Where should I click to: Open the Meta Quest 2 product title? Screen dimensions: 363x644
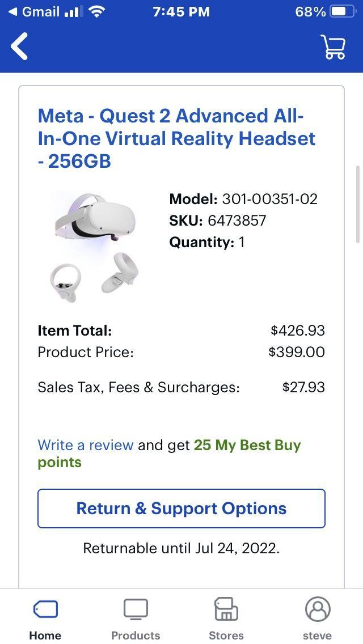(176, 138)
